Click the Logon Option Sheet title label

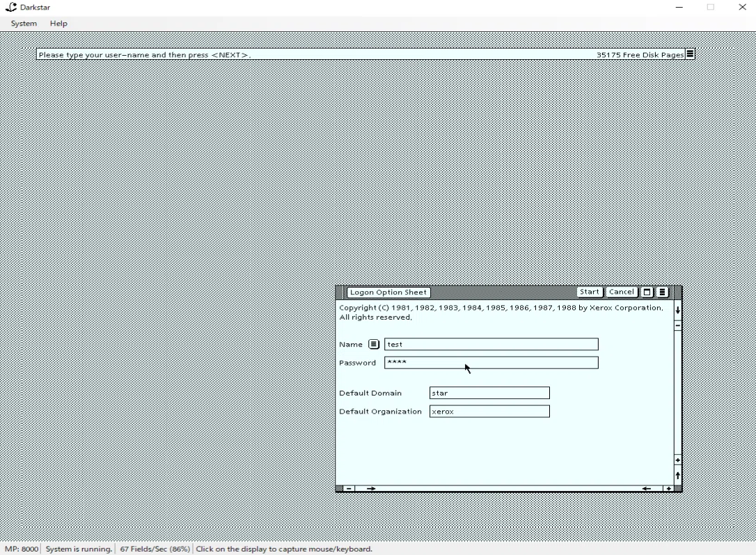[x=388, y=292]
